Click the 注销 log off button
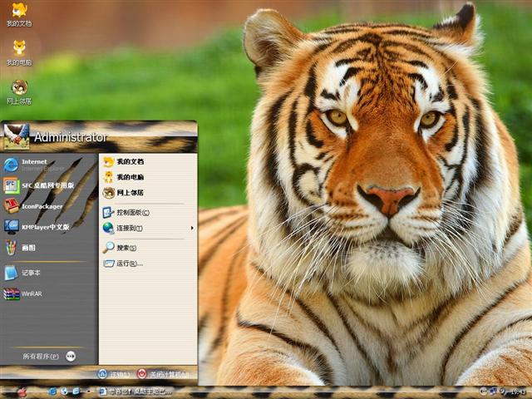This screenshot has height=399, width=532. point(114,374)
